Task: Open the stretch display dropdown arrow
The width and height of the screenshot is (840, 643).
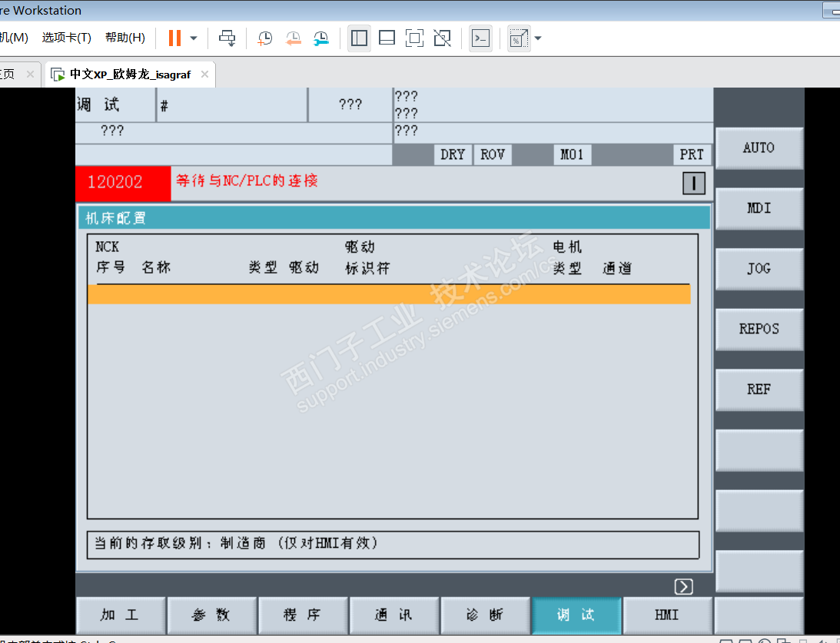Action: pos(539,38)
